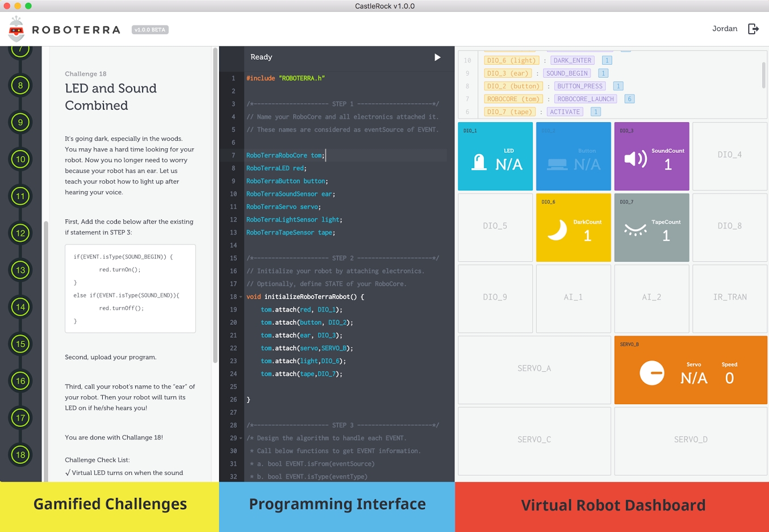Click the Ready status label
The height and width of the screenshot is (532, 769).
coord(261,57)
